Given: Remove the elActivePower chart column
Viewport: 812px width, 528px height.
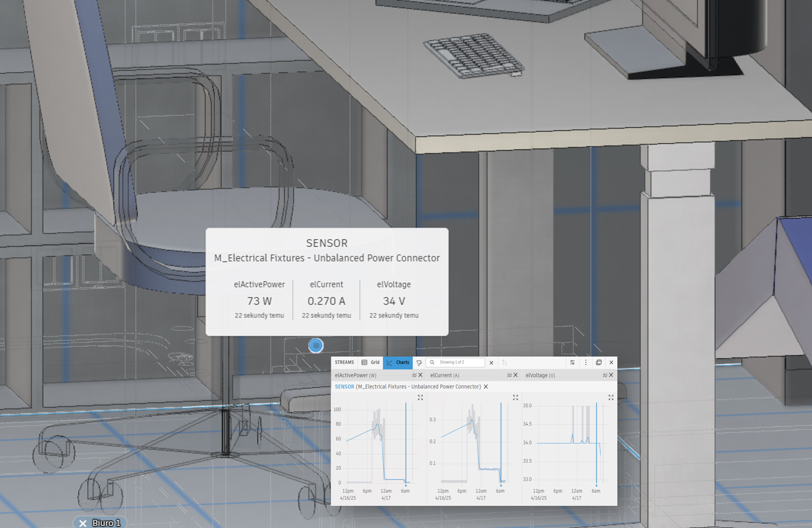Looking at the screenshot, I should 420,375.
